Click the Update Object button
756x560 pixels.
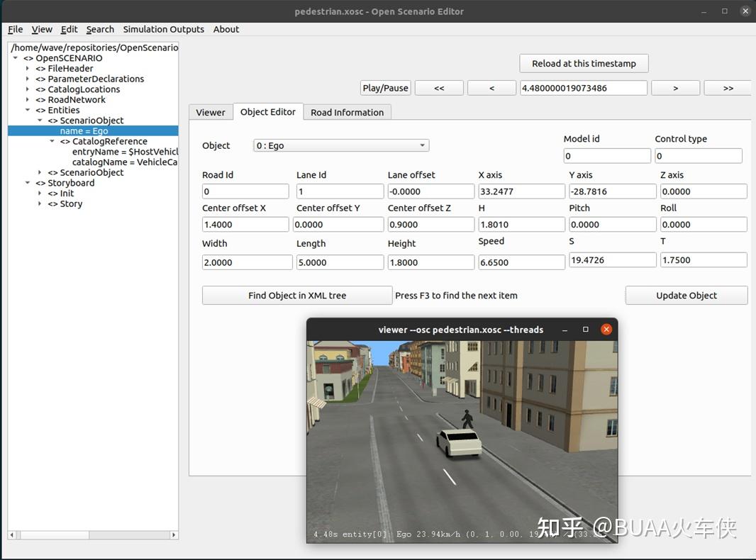point(686,296)
